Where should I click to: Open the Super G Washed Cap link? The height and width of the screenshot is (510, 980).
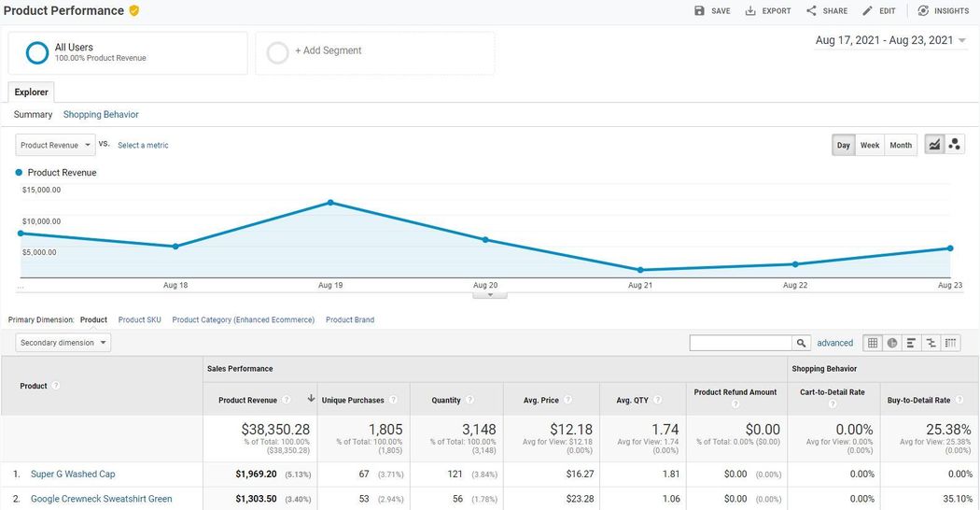coord(73,475)
